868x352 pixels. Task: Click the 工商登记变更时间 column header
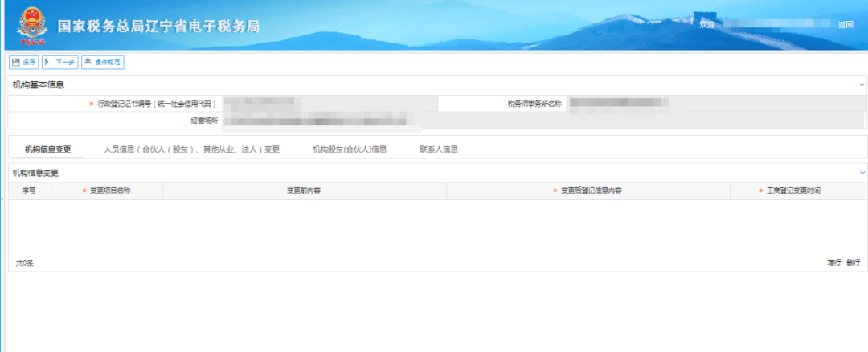point(798,191)
